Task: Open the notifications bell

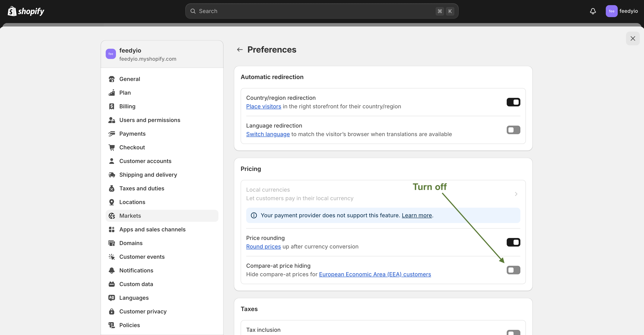Action: click(593, 11)
